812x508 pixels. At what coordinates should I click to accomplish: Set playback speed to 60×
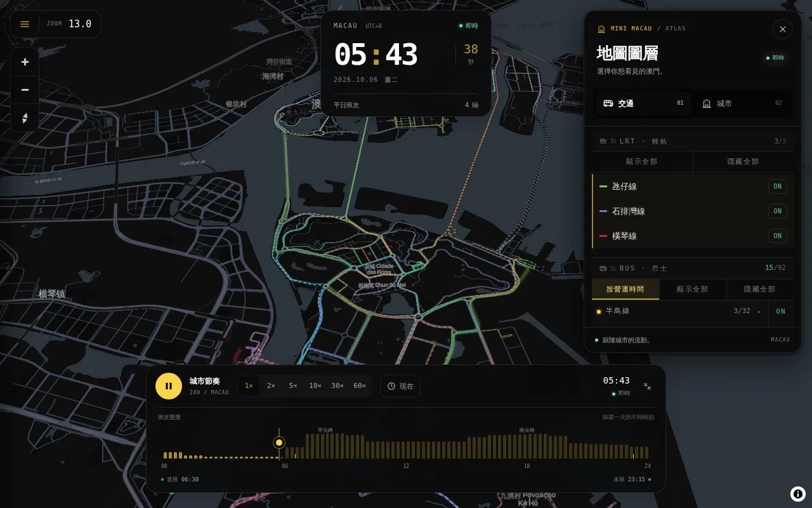click(360, 385)
